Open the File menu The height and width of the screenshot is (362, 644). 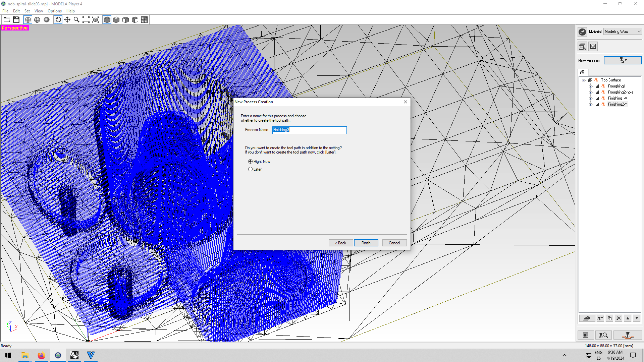[5, 11]
